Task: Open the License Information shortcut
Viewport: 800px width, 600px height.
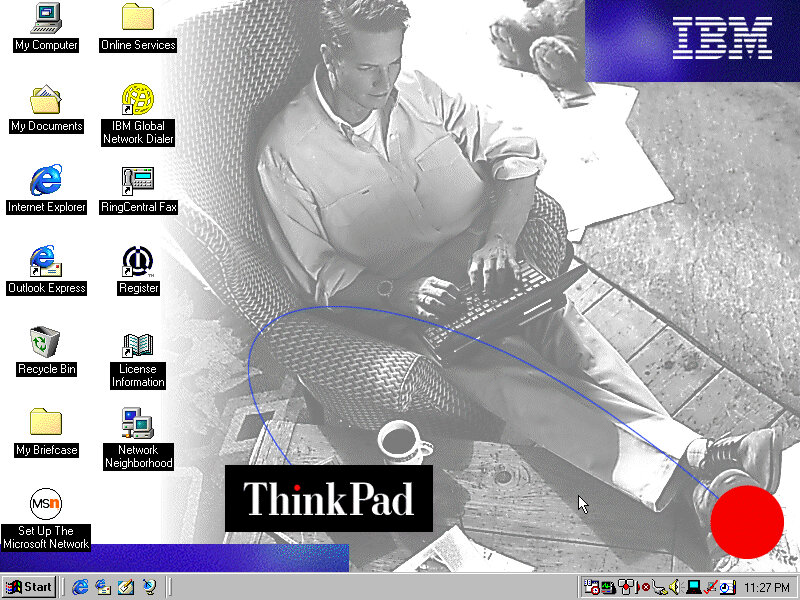Action: point(138,345)
